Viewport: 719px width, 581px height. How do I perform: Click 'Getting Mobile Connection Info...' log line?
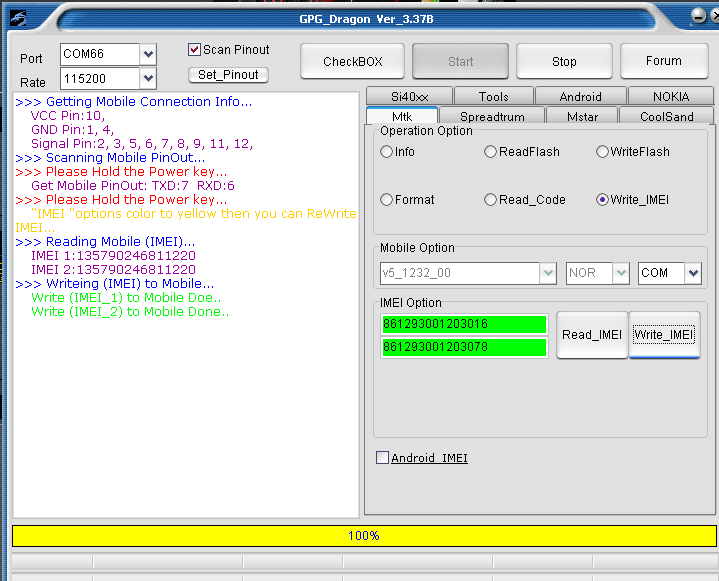133,101
